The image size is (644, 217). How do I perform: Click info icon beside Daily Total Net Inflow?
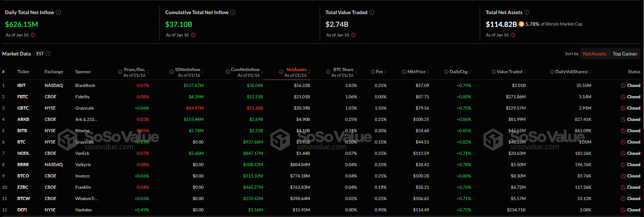58,12
